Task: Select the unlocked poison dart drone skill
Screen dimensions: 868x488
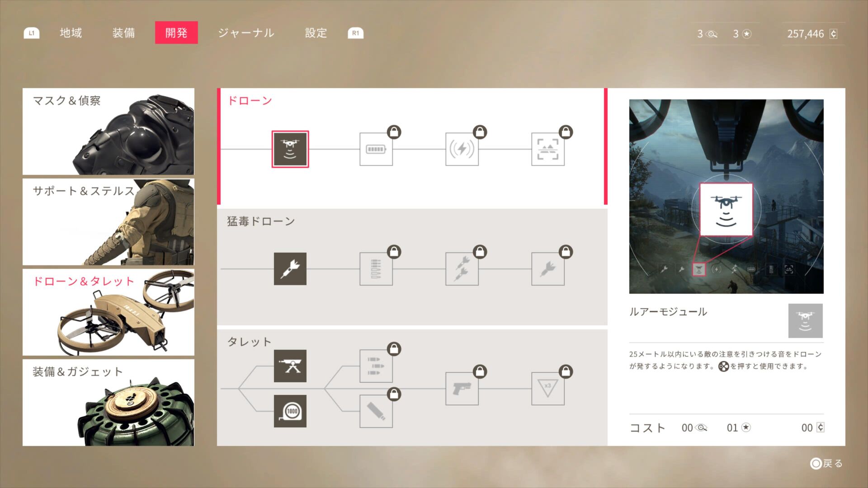Action: pos(290,269)
